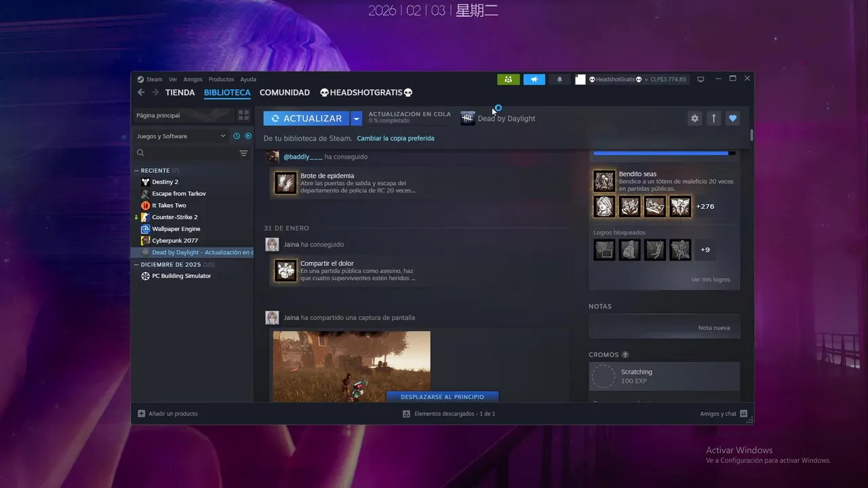
Task: Select PC Building Simulator in library
Action: tap(193, 276)
